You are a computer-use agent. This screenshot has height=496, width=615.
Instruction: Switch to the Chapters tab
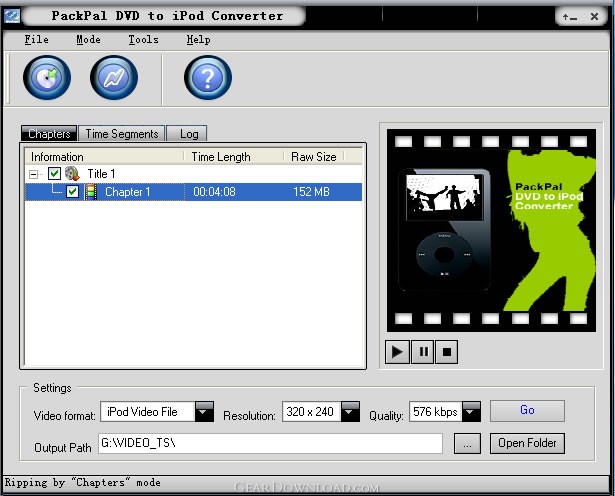(x=49, y=134)
